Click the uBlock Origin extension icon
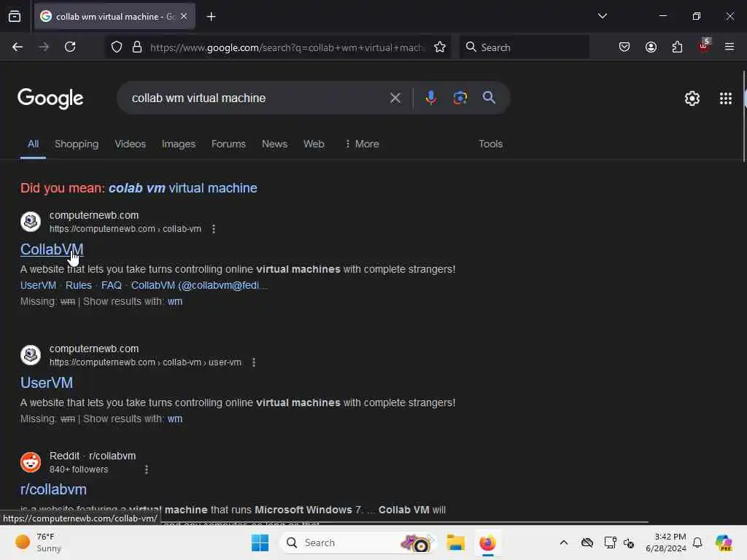The width and height of the screenshot is (747, 560). (x=704, y=46)
